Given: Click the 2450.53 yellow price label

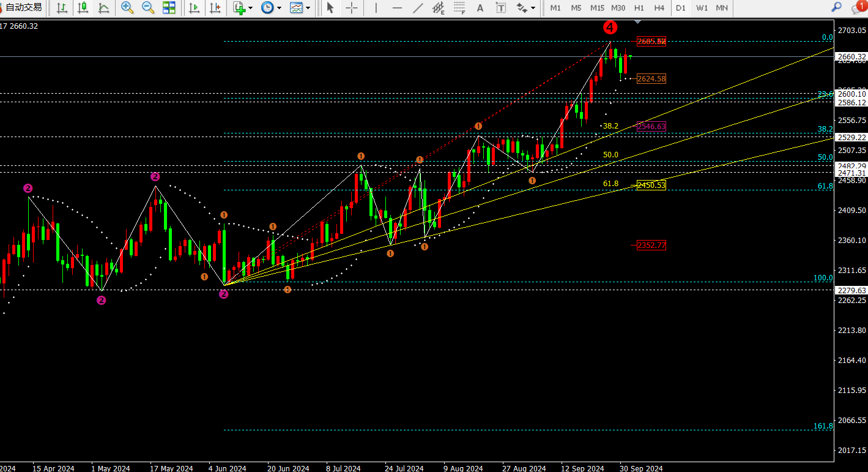Looking at the screenshot, I should [651, 185].
